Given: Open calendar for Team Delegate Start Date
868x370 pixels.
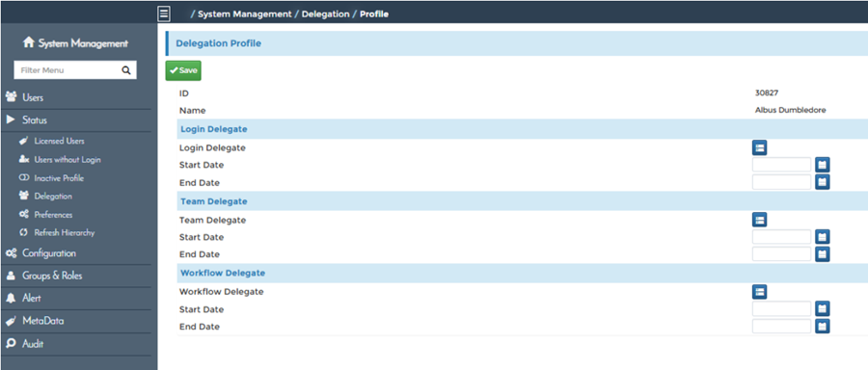Looking at the screenshot, I should (822, 237).
